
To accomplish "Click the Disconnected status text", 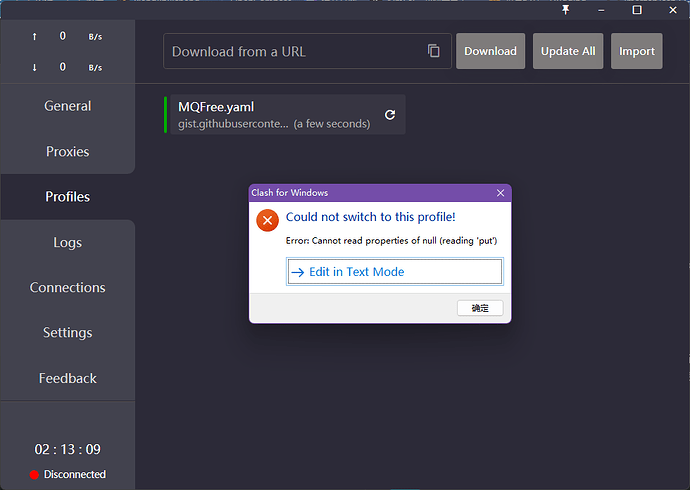I will click(75, 475).
